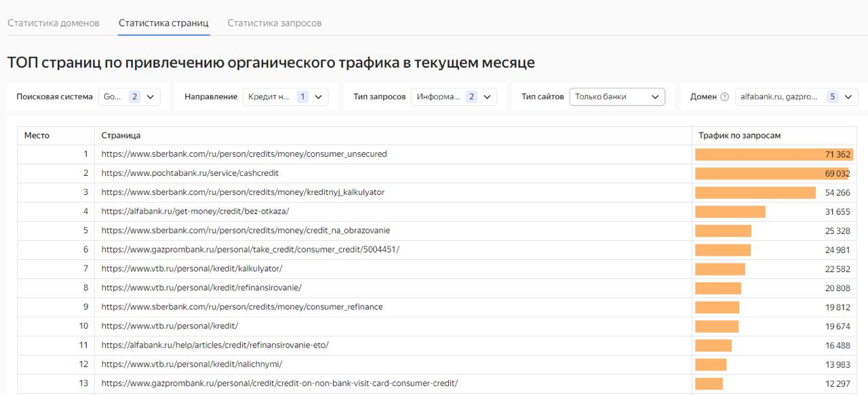Click the traffic value 12 297
Screen dimensions: 868x395
(x=837, y=383)
